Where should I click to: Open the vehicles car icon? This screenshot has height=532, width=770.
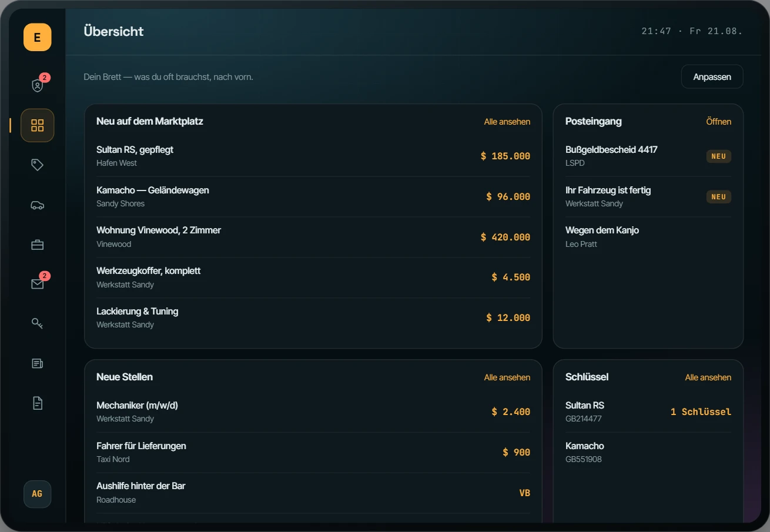tap(38, 205)
